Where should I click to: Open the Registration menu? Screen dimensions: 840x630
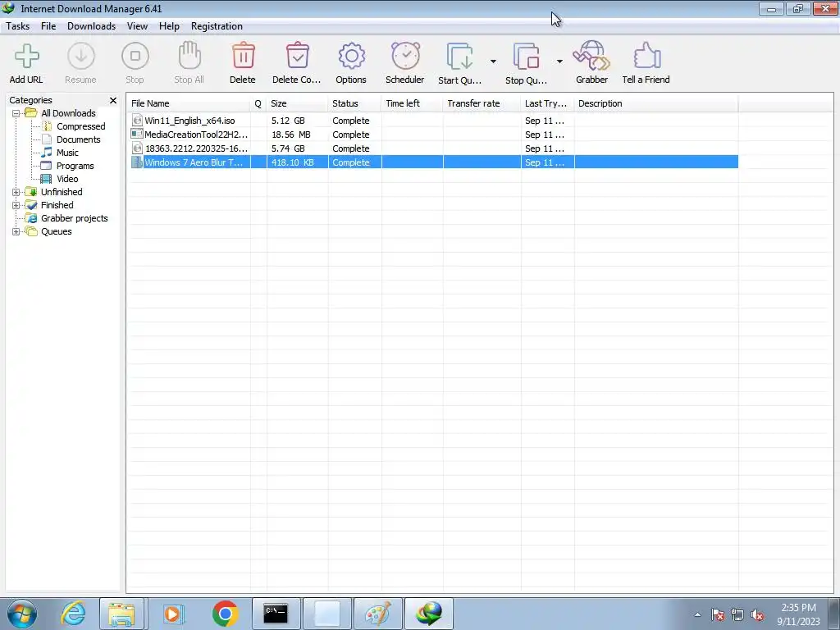(x=217, y=26)
